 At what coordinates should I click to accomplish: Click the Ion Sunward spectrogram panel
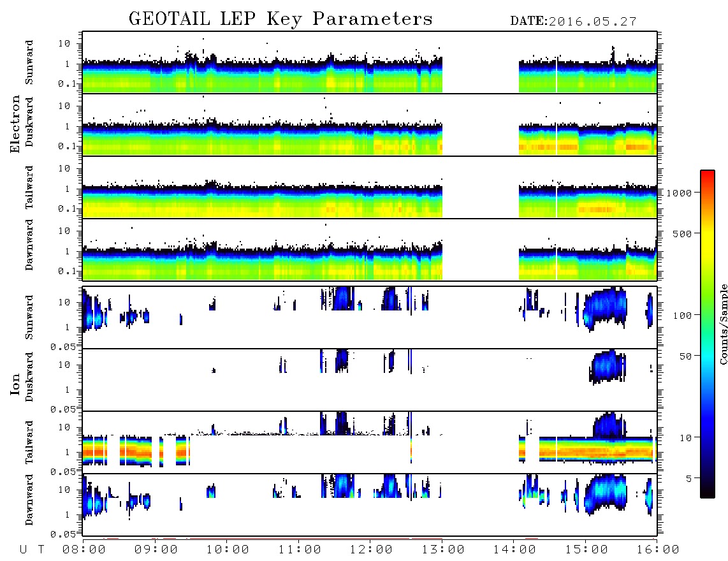pyautogui.click(x=370, y=317)
